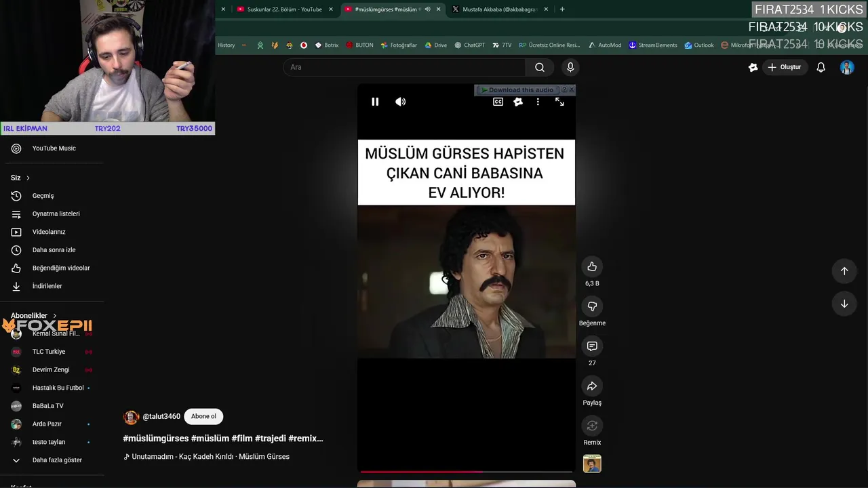
Task: Mute the tab via speaker icon
Action: coord(427,9)
